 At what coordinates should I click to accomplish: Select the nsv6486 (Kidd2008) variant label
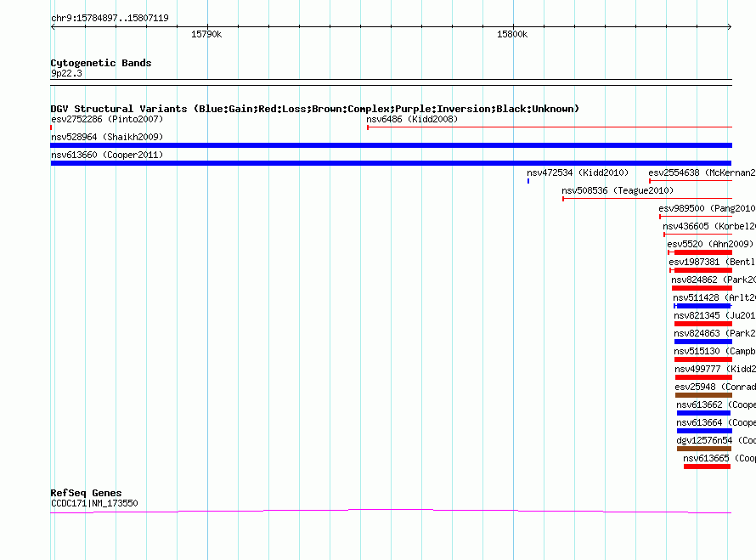tap(412, 119)
